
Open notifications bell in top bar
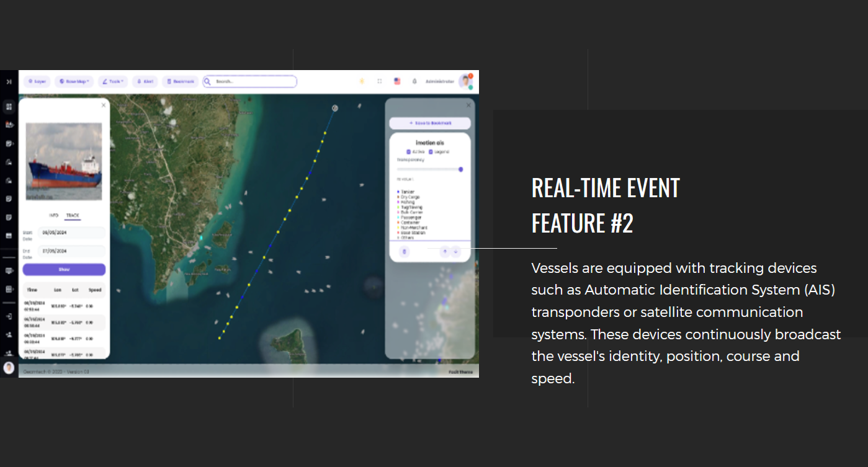click(414, 81)
